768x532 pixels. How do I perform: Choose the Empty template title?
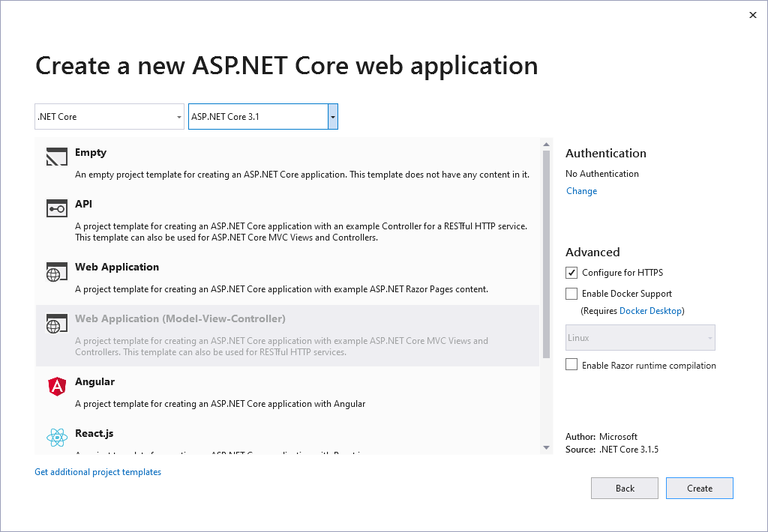click(x=91, y=153)
